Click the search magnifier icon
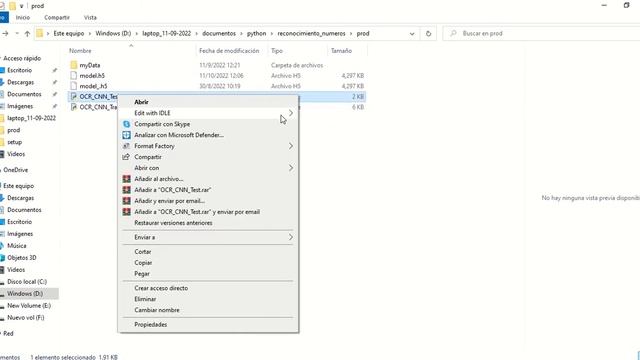The width and height of the screenshot is (640, 360). coord(453,33)
